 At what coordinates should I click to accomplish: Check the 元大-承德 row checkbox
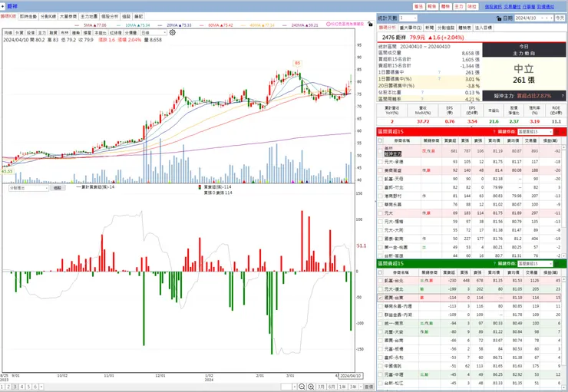[380, 162]
